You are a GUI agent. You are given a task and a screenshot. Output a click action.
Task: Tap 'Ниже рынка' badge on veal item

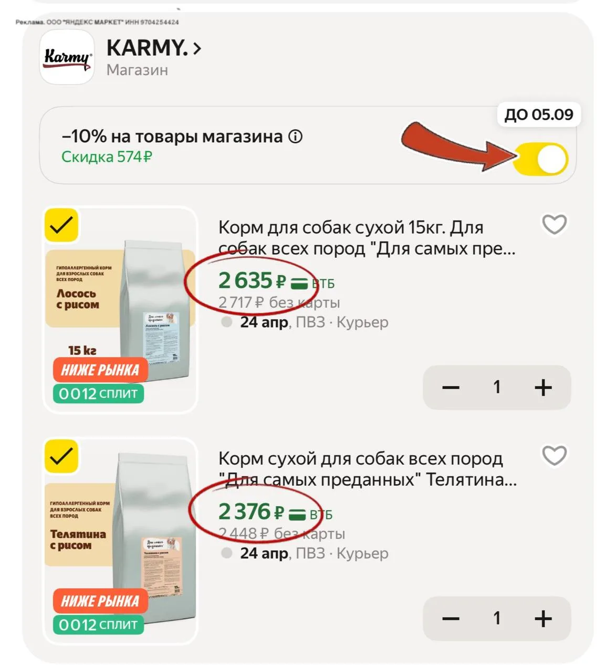tap(100, 601)
